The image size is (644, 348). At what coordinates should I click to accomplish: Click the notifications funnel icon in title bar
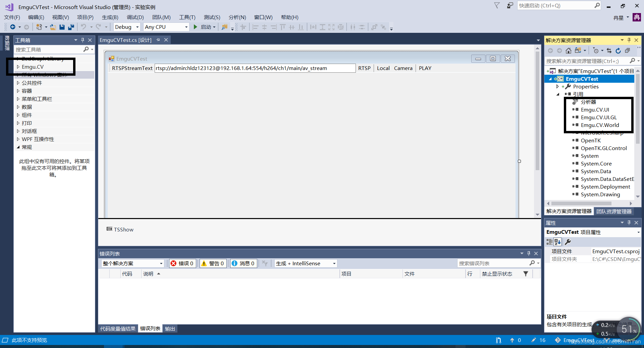point(497,5)
